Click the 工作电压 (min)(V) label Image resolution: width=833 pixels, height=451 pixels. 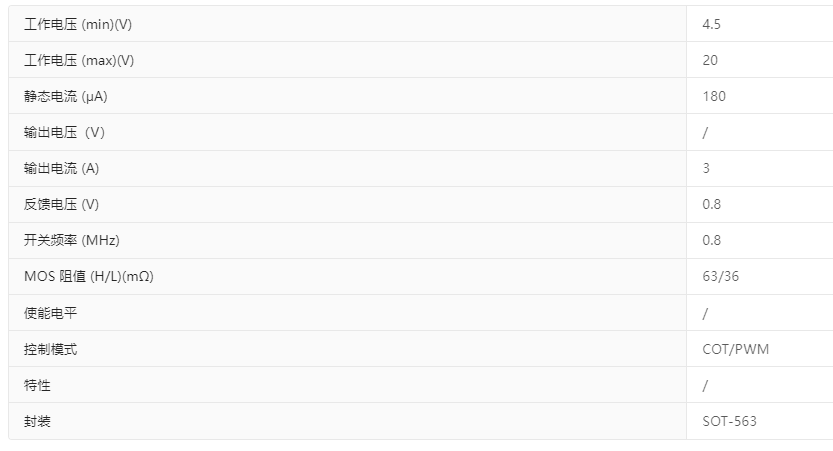[x=79, y=24]
